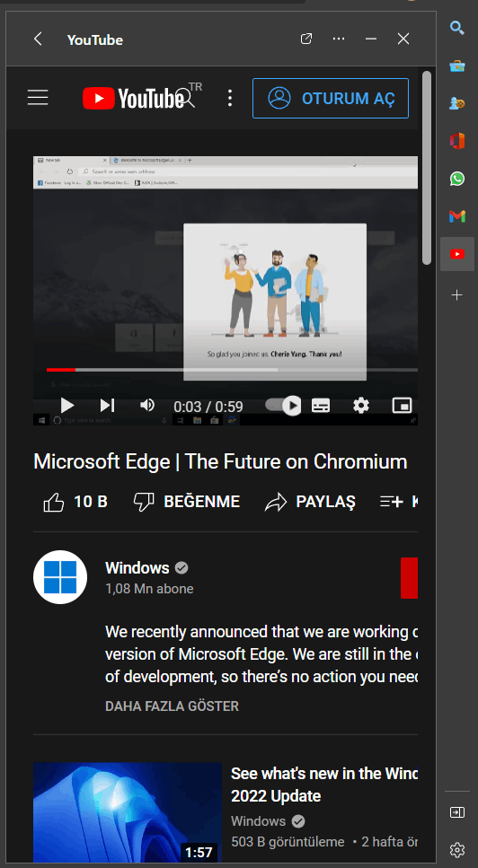Click the 0:03 / 0:59 time display
This screenshot has width=478, height=868.
pos(208,407)
